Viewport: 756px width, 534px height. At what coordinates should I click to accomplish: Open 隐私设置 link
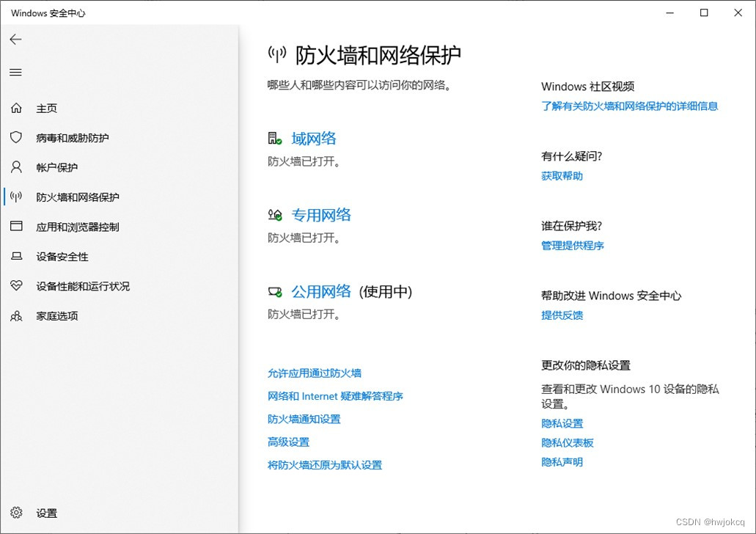562,423
